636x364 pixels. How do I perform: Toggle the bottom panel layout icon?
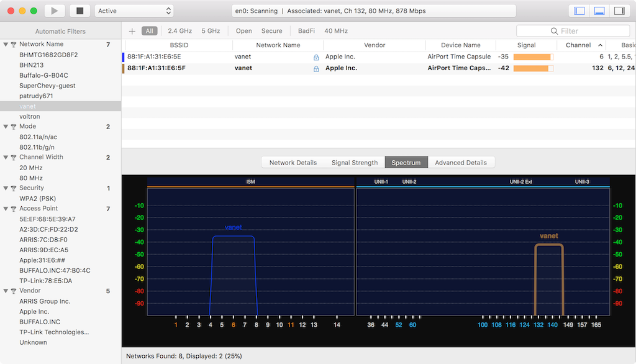click(599, 11)
